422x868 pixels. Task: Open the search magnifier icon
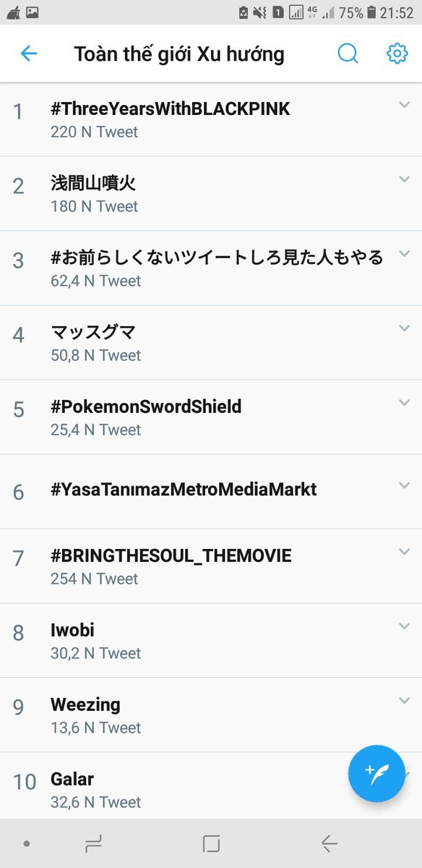click(348, 54)
